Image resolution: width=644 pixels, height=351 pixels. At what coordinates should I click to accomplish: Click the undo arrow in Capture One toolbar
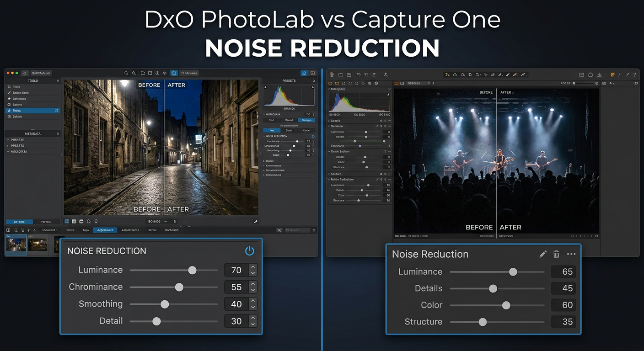tap(358, 74)
